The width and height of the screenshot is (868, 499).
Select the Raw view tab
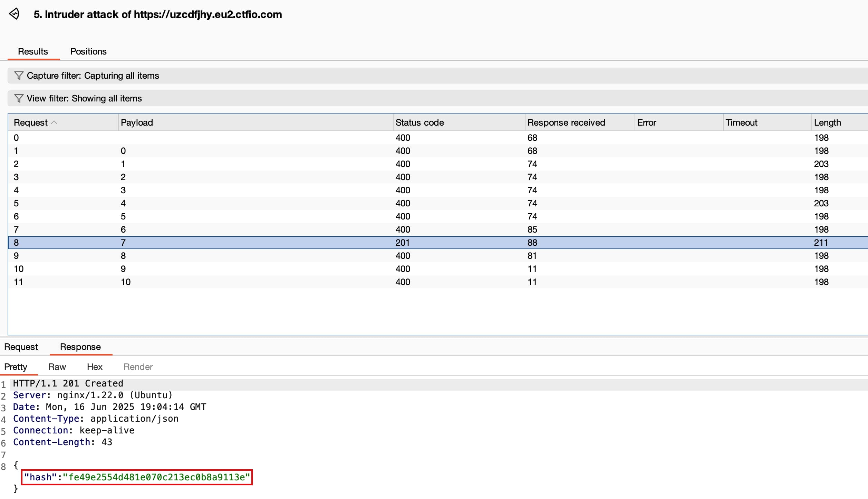click(57, 367)
